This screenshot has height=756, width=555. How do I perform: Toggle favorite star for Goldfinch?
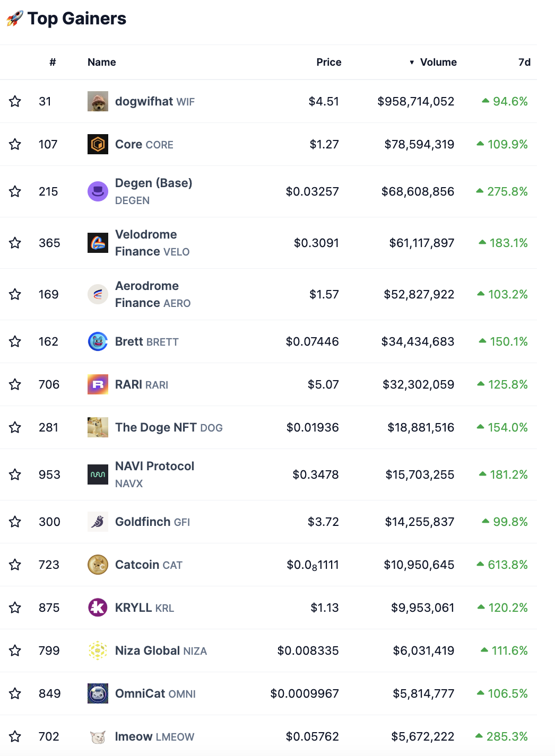15,522
